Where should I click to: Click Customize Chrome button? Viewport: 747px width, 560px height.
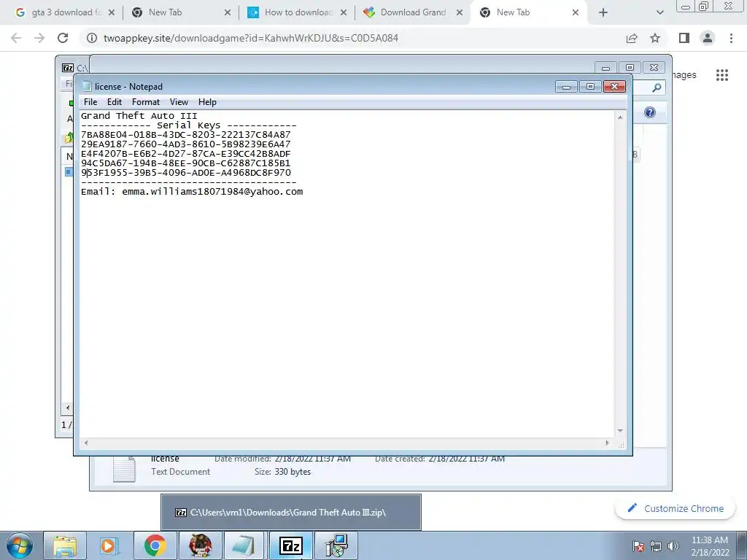click(676, 508)
